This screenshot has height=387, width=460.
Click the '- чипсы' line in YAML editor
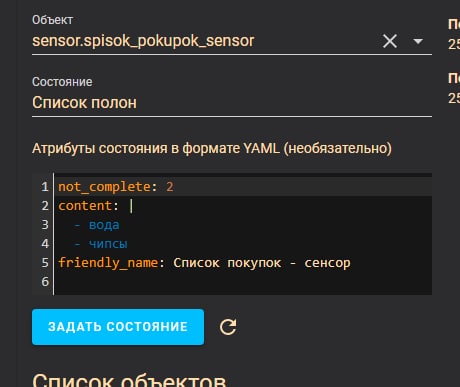[x=244, y=244]
